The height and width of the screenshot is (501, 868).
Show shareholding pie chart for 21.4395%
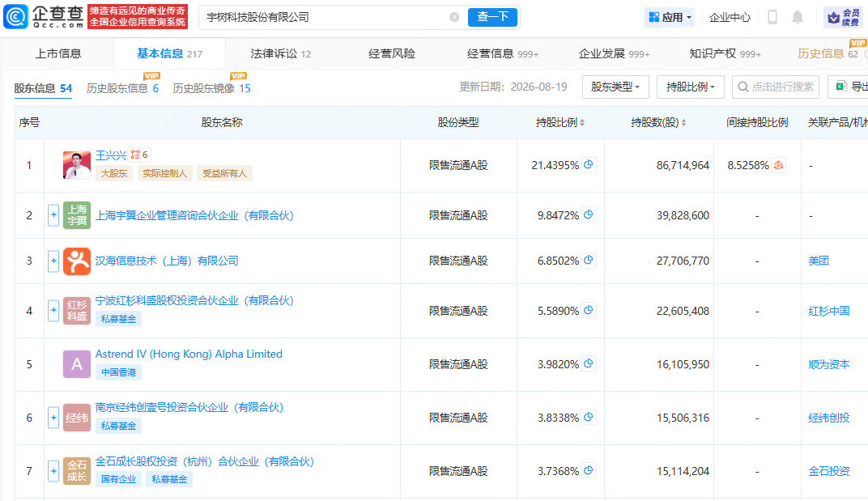point(589,164)
